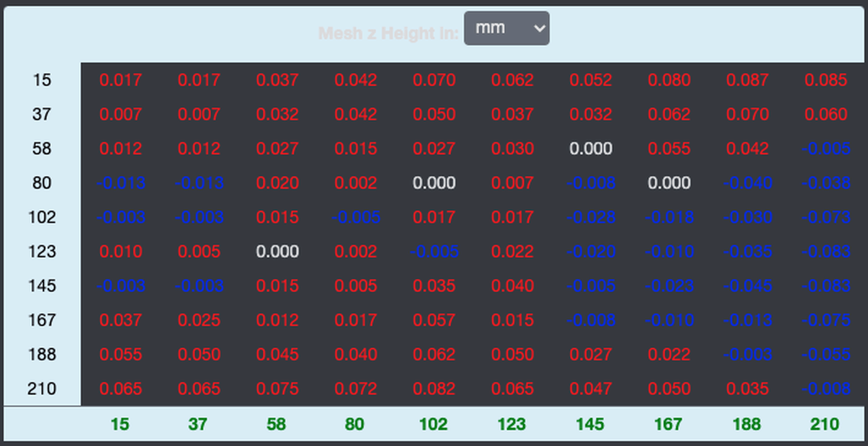The height and width of the screenshot is (446, 868).
Task: Click white 0.000 in row 58
Action: pos(591,148)
